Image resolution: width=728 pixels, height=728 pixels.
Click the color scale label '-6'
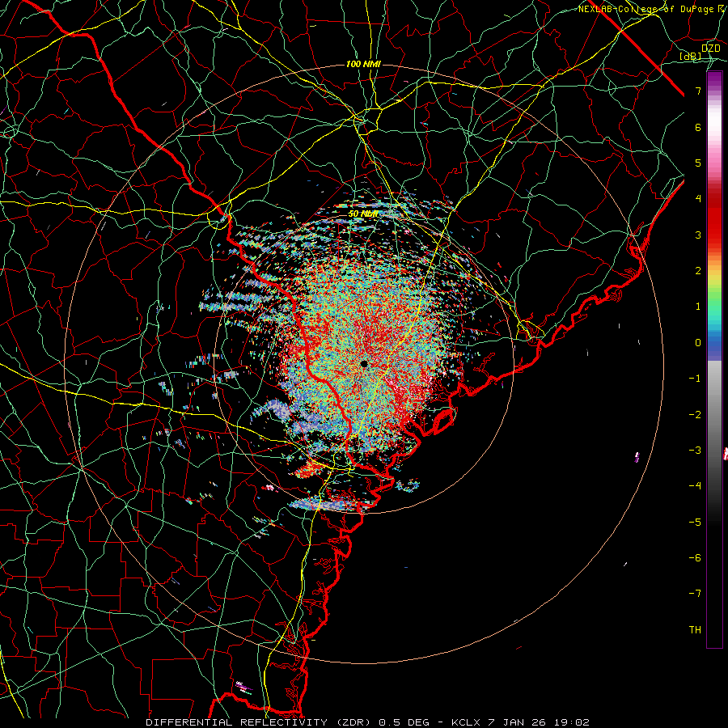click(x=695, y=558)
